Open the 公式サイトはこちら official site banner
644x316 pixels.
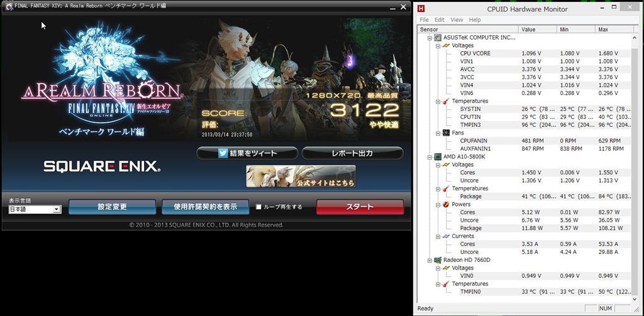[301, 176]
